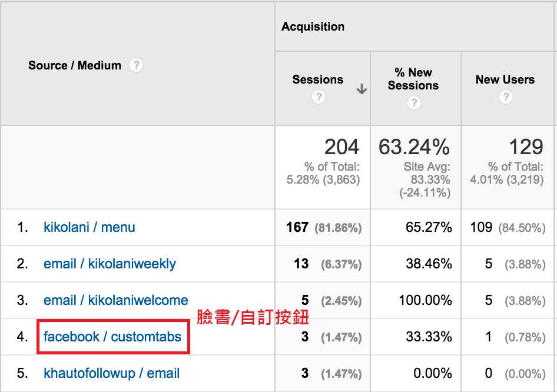This screenshot has height=392, width=557.
Task: Click the Sessions sort descending arrow
Action: point(362,89)
